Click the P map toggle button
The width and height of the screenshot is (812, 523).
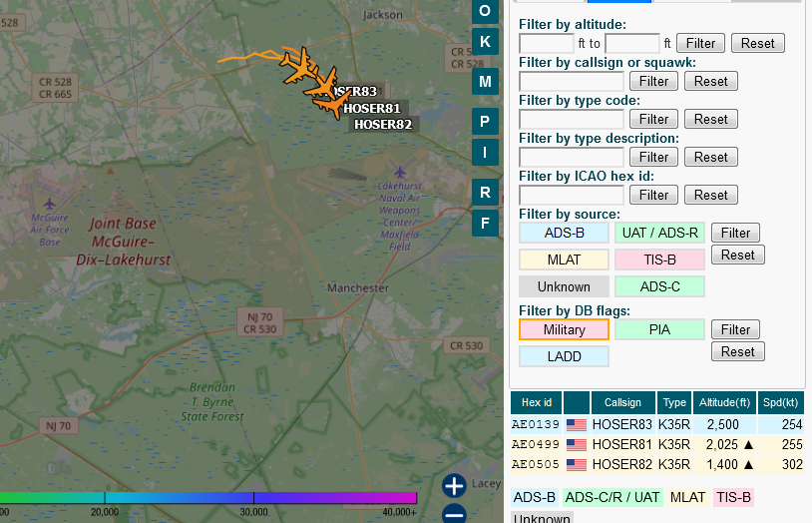coord(485,122)
